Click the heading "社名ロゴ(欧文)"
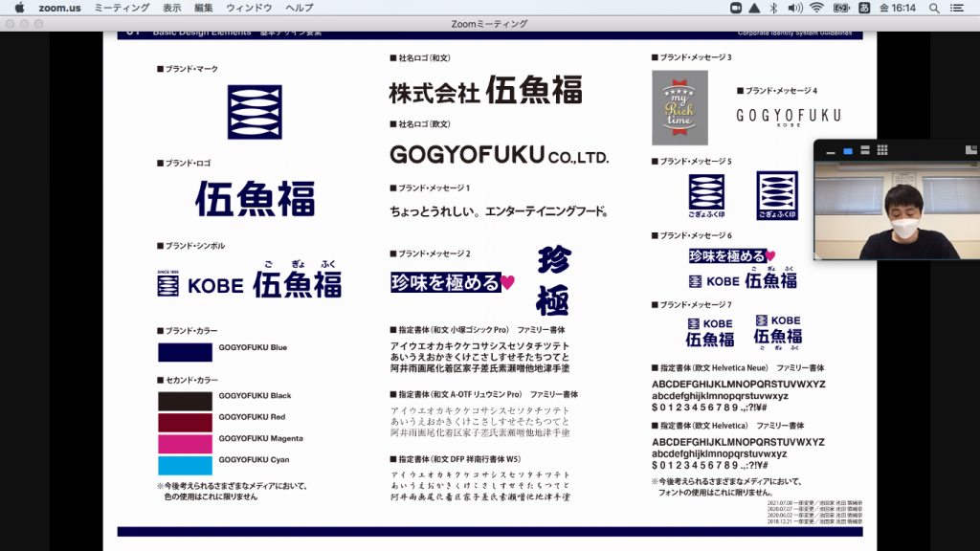980x551 pixels. 420,124
